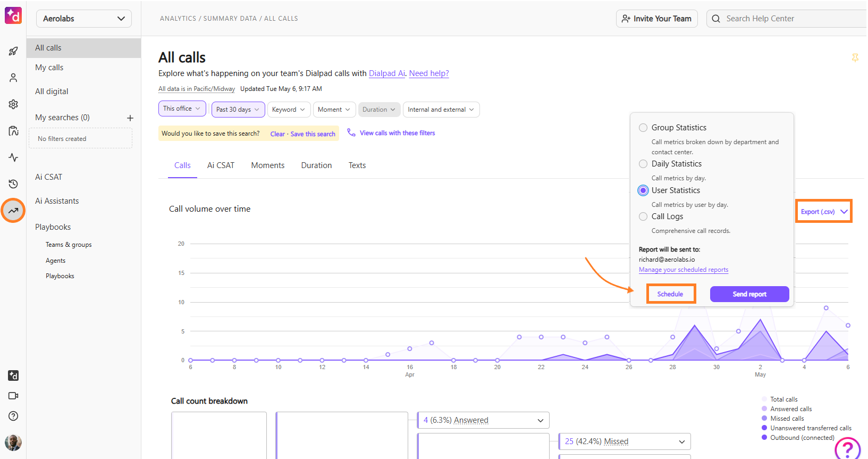Viewport: 868px width, 459px height.
Task: Click View calls with these filters
Action: (397, 133)
